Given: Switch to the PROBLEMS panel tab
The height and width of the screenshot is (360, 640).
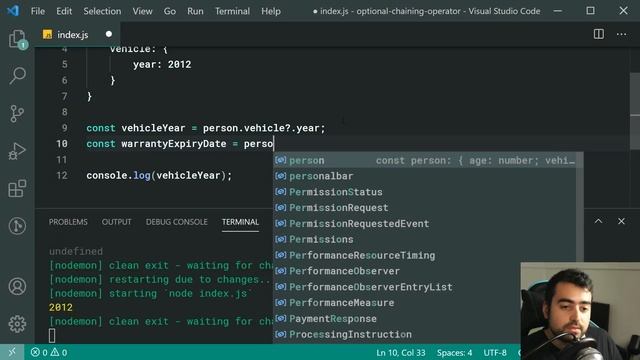Looking at the screenshot, I should coord(68,222).
